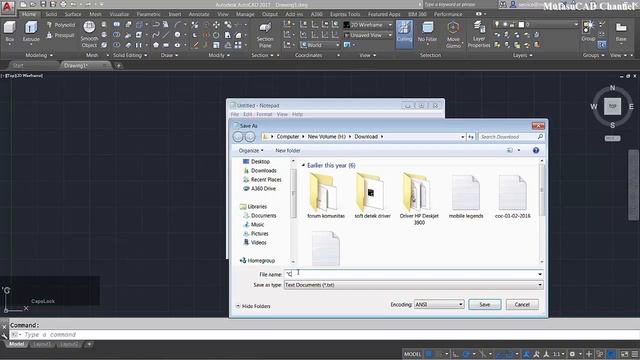Click the MODEL status bar button
The width and height of the screenshot is (640, 360).
click(412, 354)
